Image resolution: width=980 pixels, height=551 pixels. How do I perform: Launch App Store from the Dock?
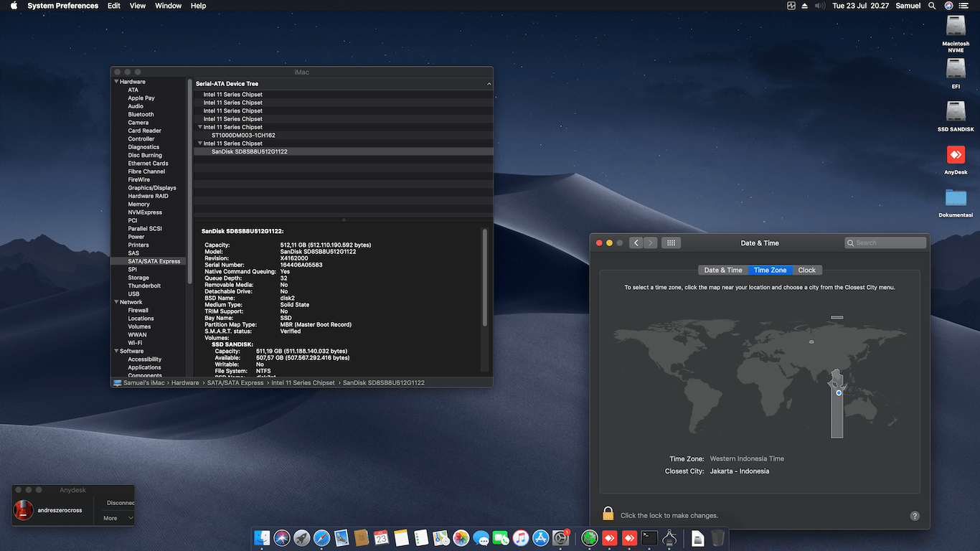(541, 538)
